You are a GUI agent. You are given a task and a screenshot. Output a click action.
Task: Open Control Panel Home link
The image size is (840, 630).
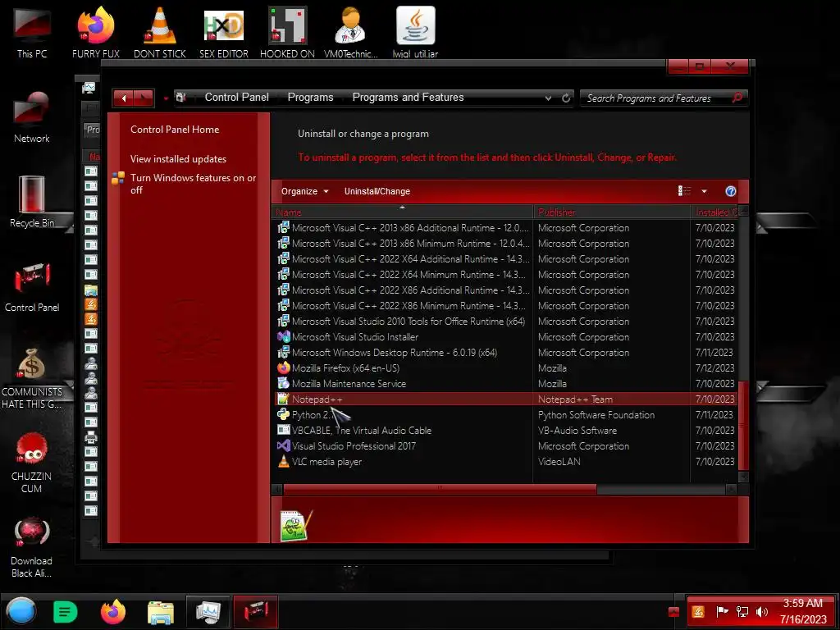(175, 129)
